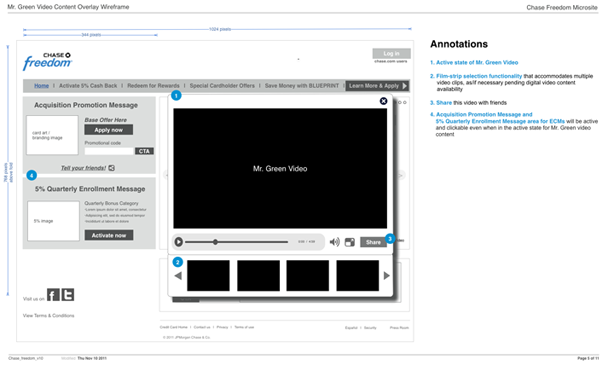This screenshot has height=375, width=600.
Task: Go to Home in the navigation bar
Action: point(41,86)
